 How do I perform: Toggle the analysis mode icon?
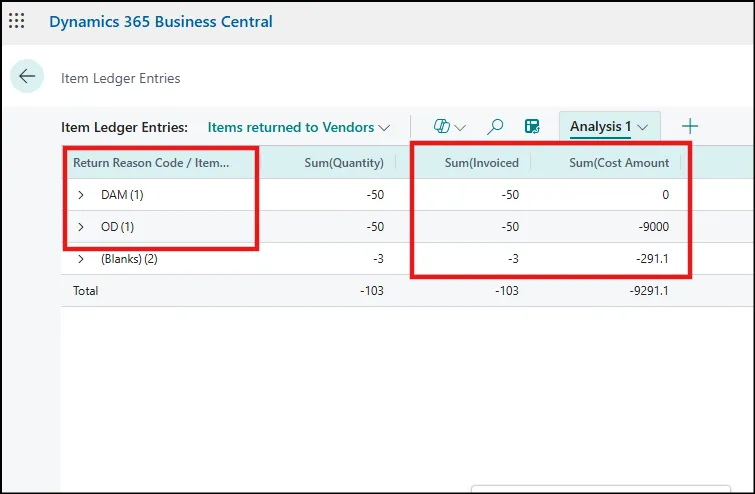tap(532, 127)
